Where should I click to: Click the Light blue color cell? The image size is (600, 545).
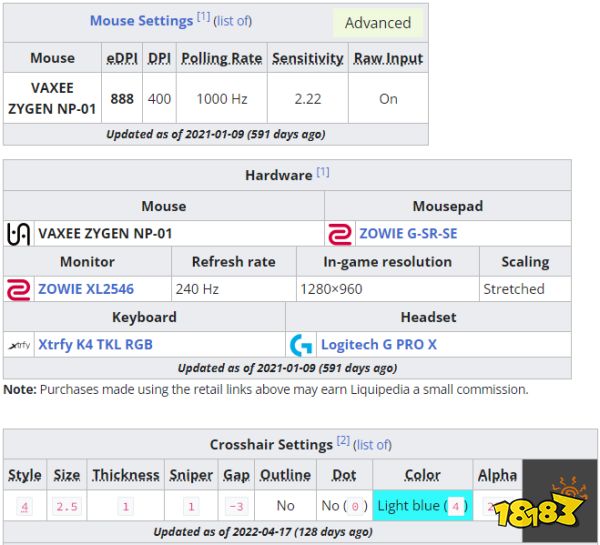pos(423,506)
